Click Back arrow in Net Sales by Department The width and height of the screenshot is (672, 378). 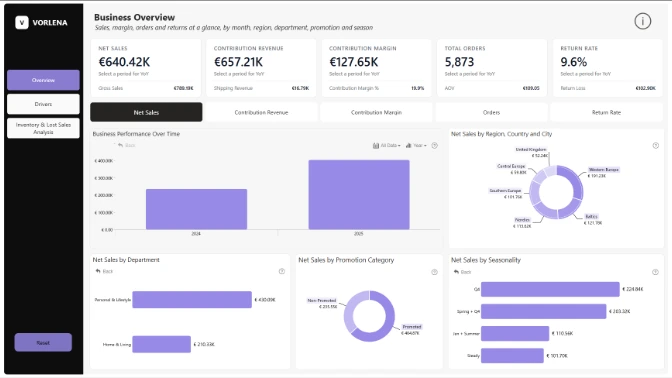pos(104,271)
